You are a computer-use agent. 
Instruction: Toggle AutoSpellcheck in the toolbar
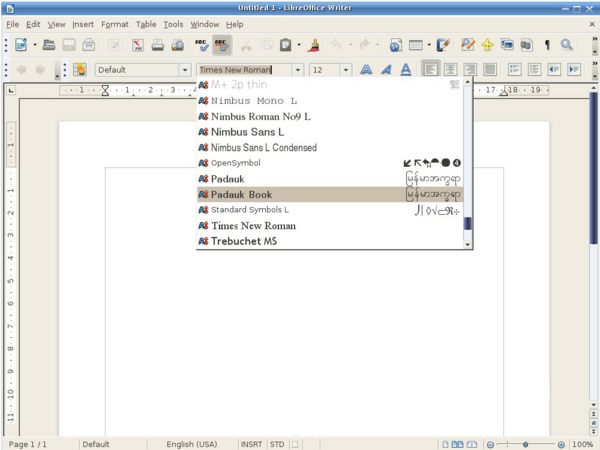(222, 45)
